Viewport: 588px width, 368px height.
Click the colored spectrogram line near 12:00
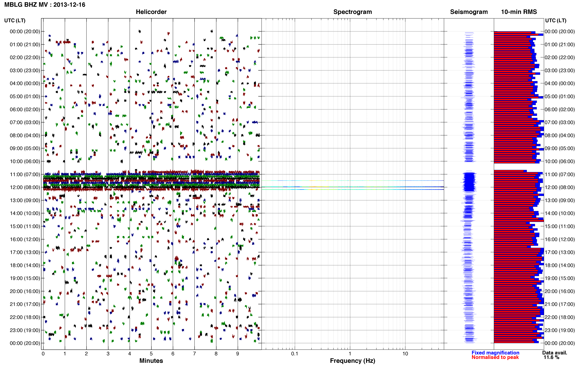pyautogui.click(x=352, y=187)
